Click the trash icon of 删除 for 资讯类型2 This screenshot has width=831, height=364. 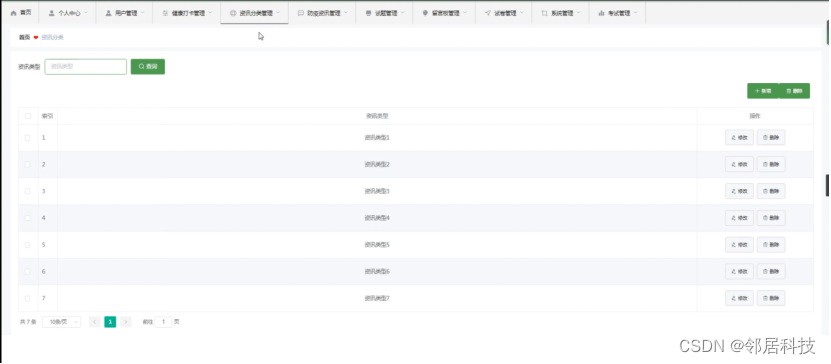[765, 164]
